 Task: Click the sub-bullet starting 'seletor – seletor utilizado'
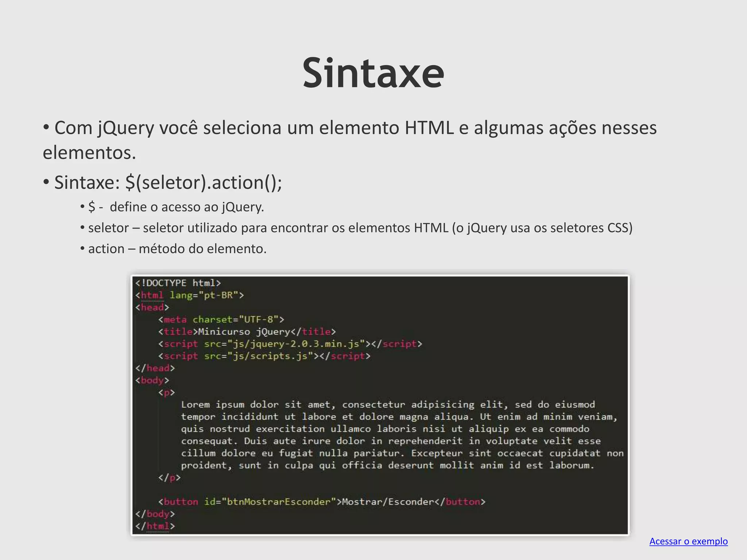356,228
